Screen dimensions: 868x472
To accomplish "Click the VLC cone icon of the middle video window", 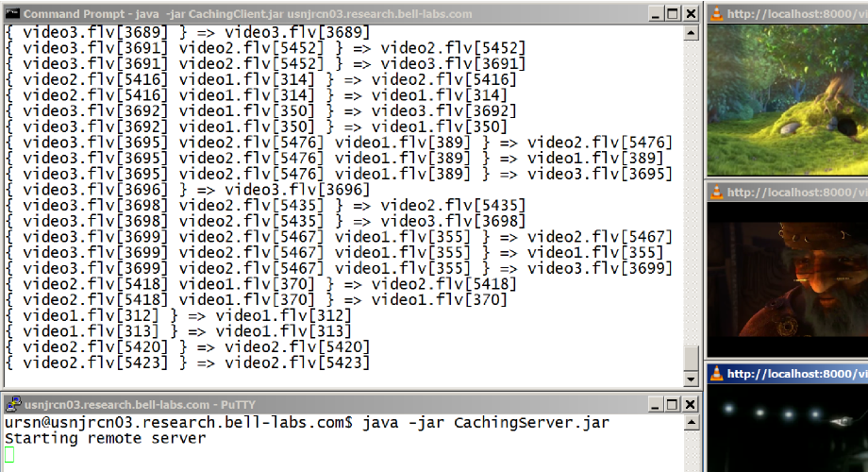I will (716, 193).
